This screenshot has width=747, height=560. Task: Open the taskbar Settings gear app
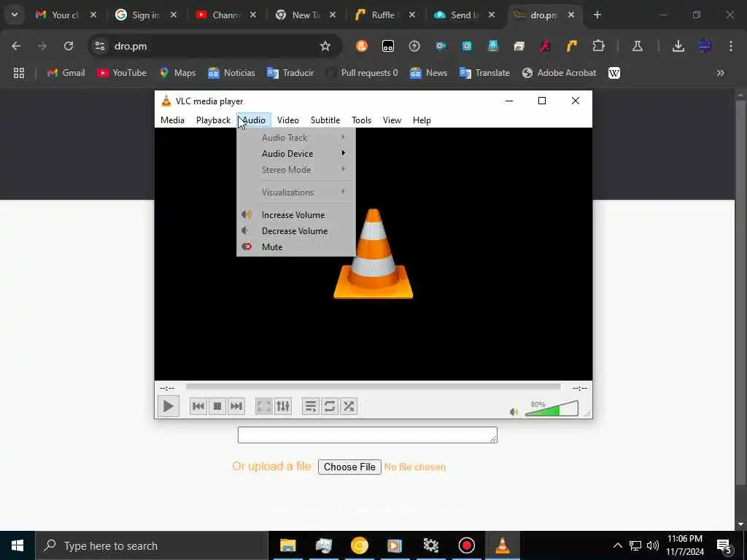(x=430, y=545)
